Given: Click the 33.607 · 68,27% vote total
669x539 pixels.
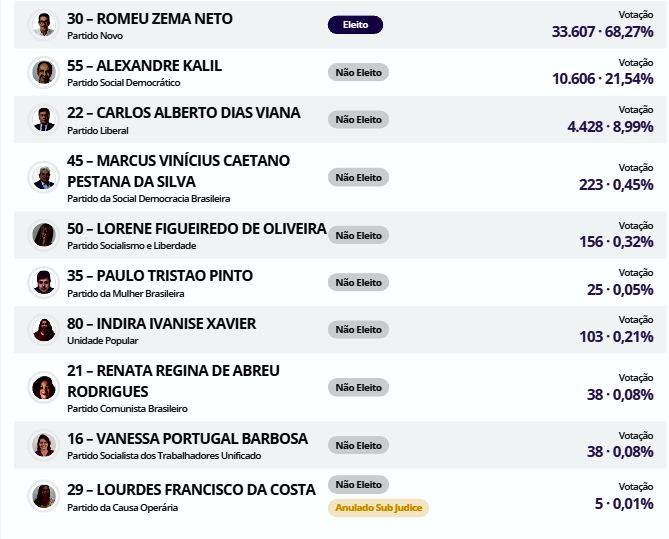Looking at the screenshot, I should [602, 32].
